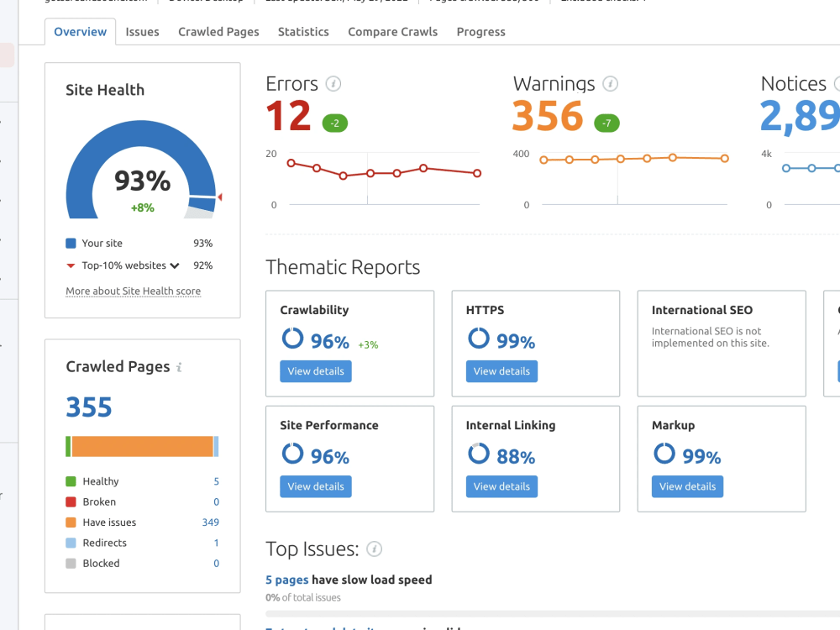840x630 pixels.
Task: View details for Site Performance report
Action: (x=316, y=486)
